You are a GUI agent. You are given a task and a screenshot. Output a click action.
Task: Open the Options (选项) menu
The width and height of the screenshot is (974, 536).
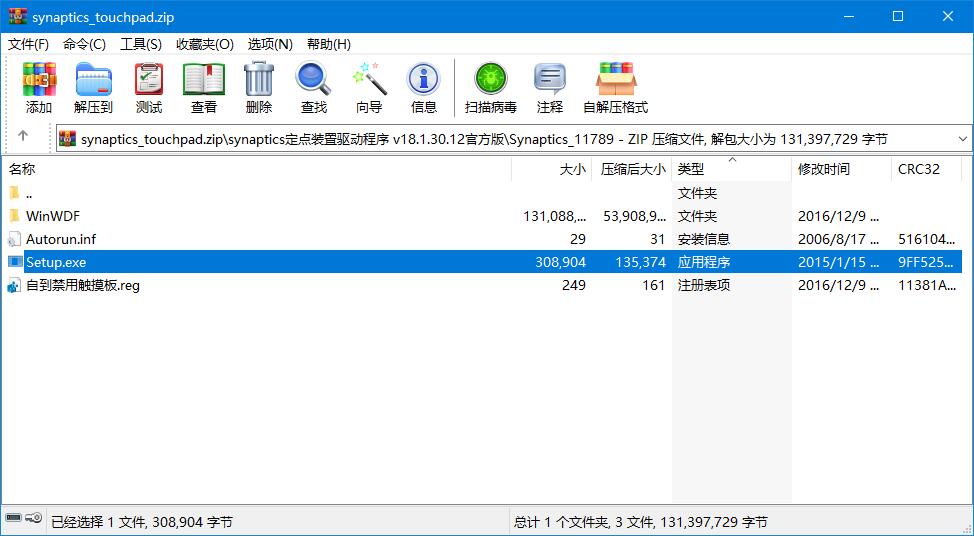[x=270, y=44]
